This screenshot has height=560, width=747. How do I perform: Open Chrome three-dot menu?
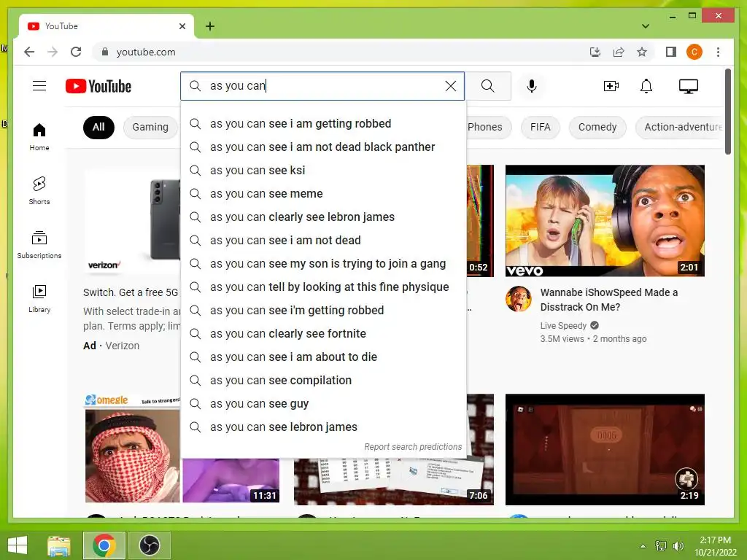[718, 52]
